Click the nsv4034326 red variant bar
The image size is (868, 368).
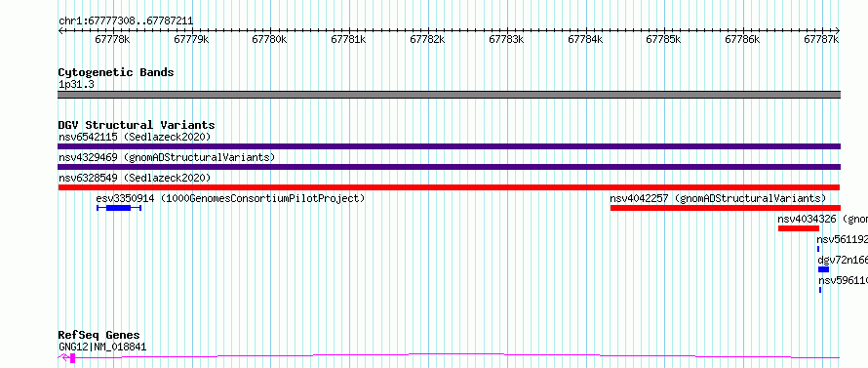click(798, 228)
